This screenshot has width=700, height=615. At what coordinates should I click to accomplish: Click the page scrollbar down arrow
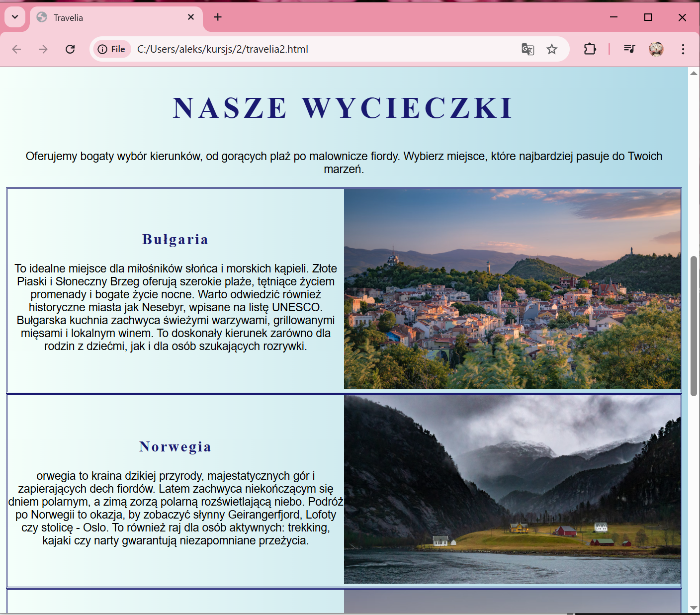694,608
